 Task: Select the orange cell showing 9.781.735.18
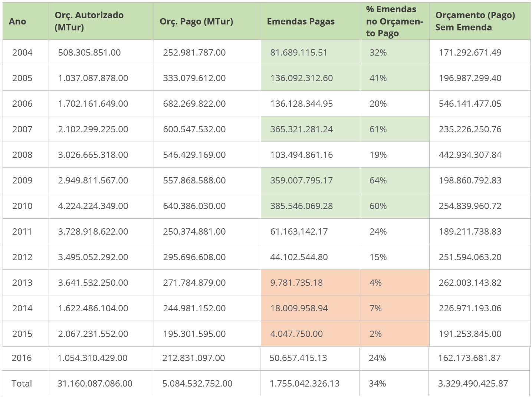pyautogui.click(x=296, y=283)
